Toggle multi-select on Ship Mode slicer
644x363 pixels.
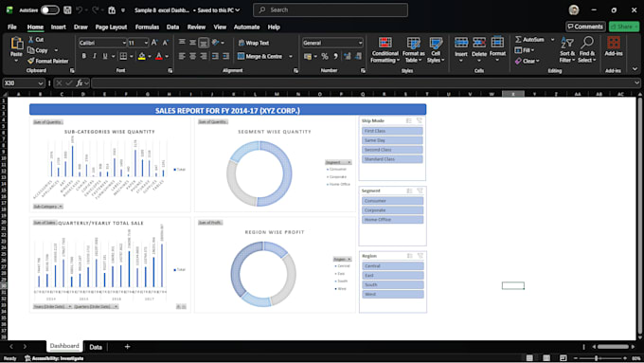click(x=409, y=121)
